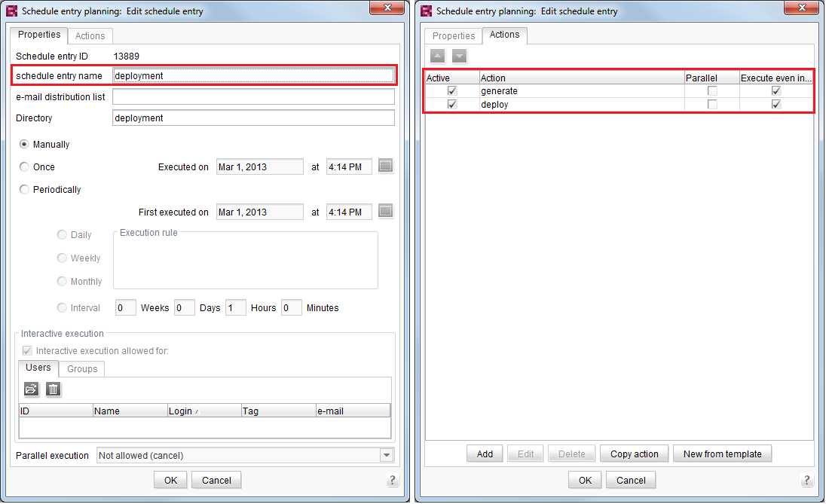
Task: Click the Days interval field
Action: tap(185, 307)
